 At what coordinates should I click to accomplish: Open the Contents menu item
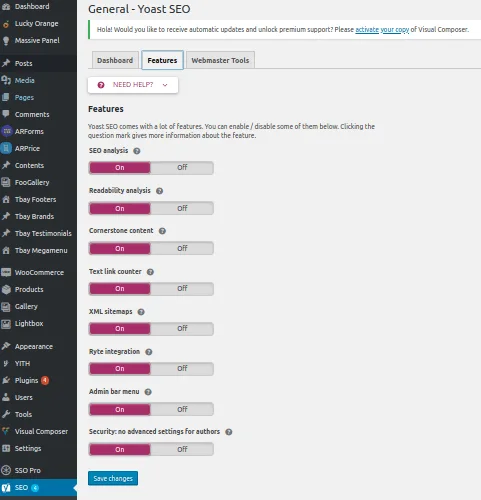38,165
